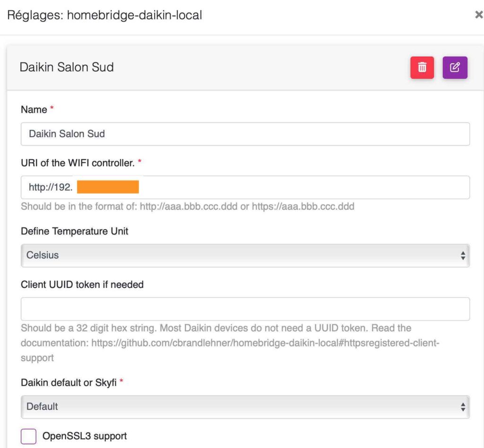This screenshot has height=448, width=484.
Task: Click the OpenSSL3 support label
Action: pyautogui.click(x=85, y=436)
